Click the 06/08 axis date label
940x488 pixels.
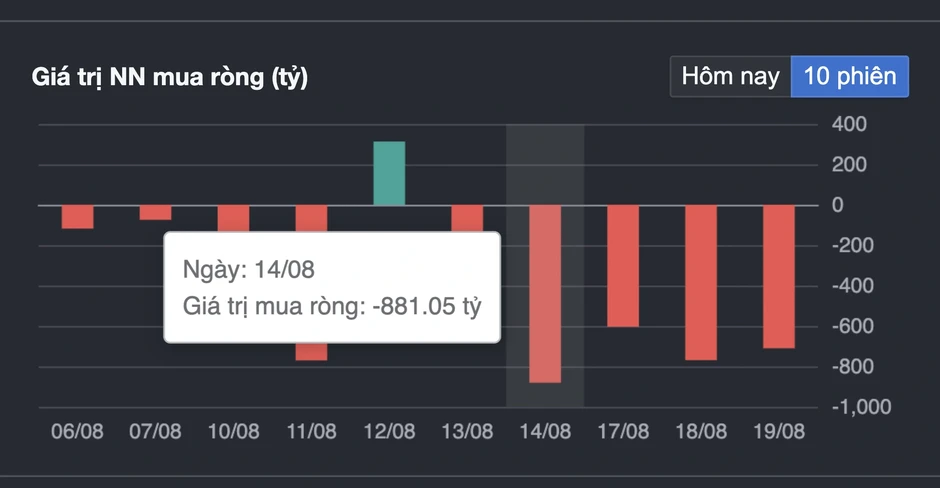(77, 432)
